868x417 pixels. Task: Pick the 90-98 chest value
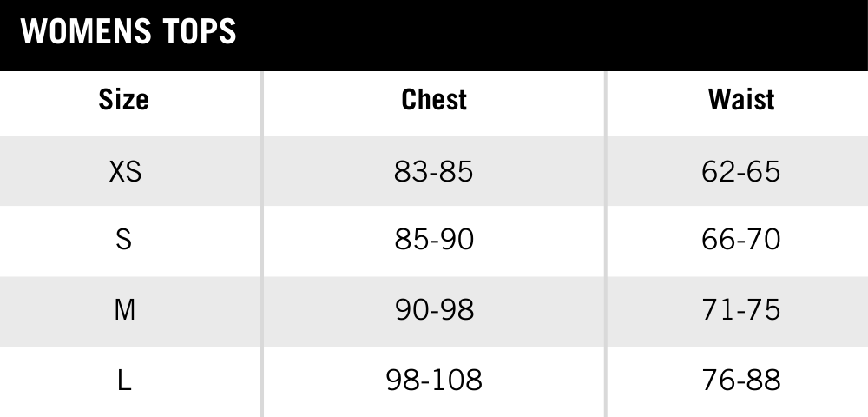(434, 309)
